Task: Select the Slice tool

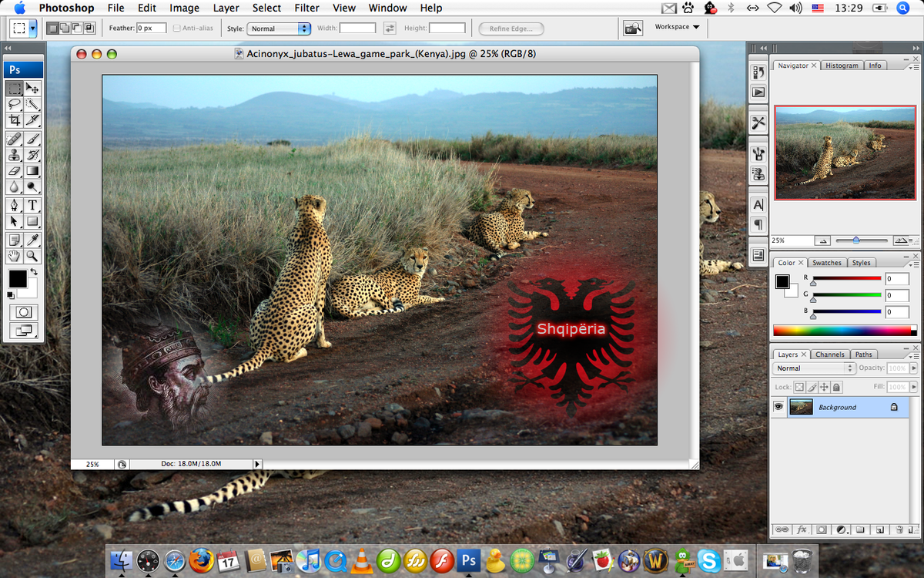Action: [32, 120]
